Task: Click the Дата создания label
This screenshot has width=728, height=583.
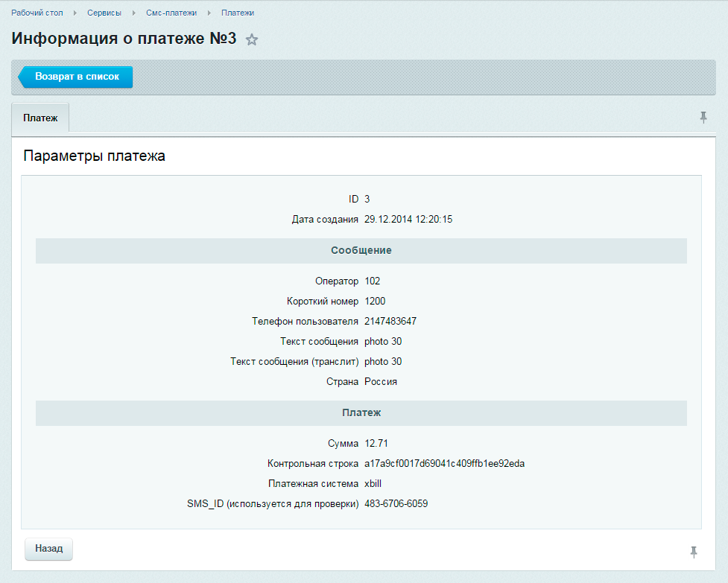Action: (x=325, y=220)
